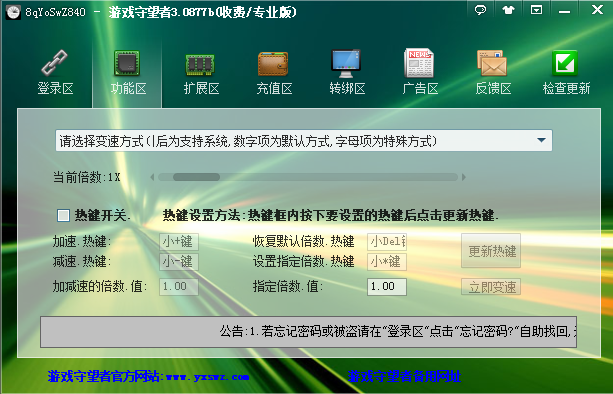The image size is (613, 394).
Task: Click the slider right arrow
Action: coord(464,177)
